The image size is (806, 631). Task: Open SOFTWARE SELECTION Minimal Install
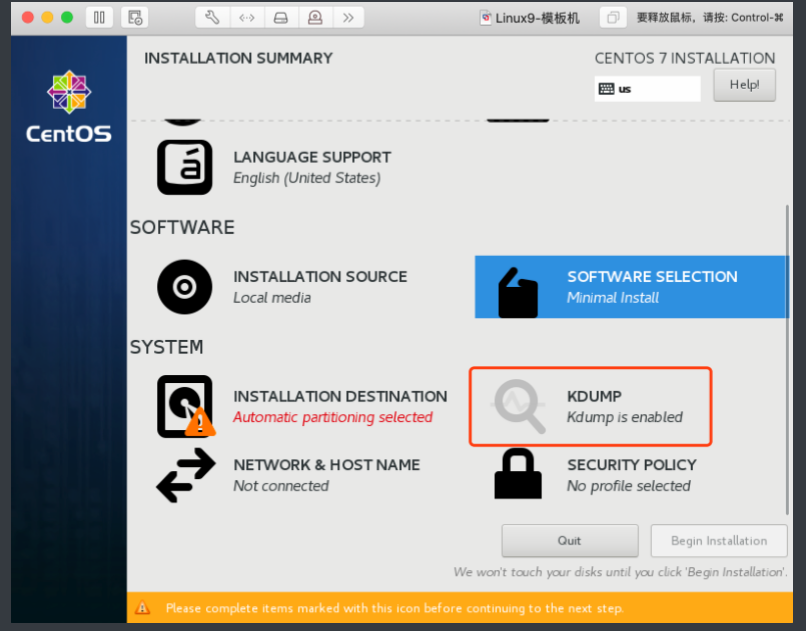click(x=631, y=287)
